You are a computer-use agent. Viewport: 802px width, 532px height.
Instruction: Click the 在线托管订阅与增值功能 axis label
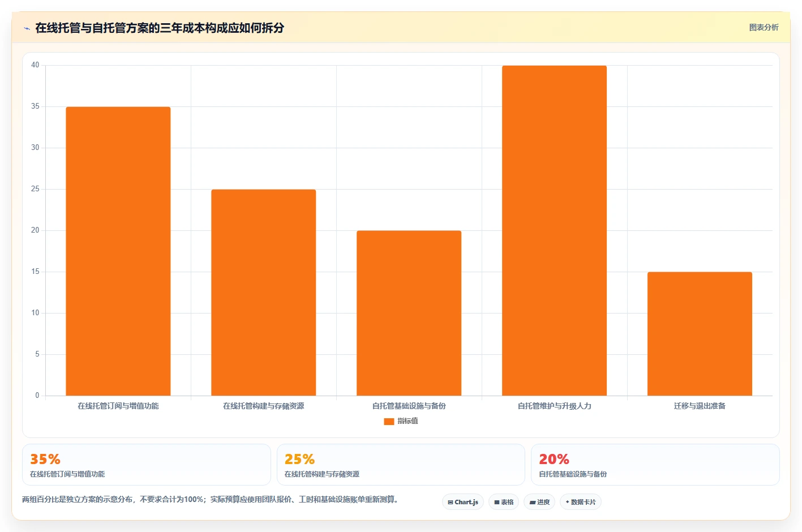(118, 406)
